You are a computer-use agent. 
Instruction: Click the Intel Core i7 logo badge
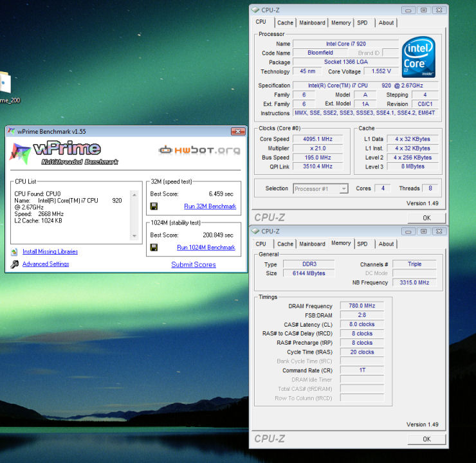pyautogui.click(x=419, y=57)
